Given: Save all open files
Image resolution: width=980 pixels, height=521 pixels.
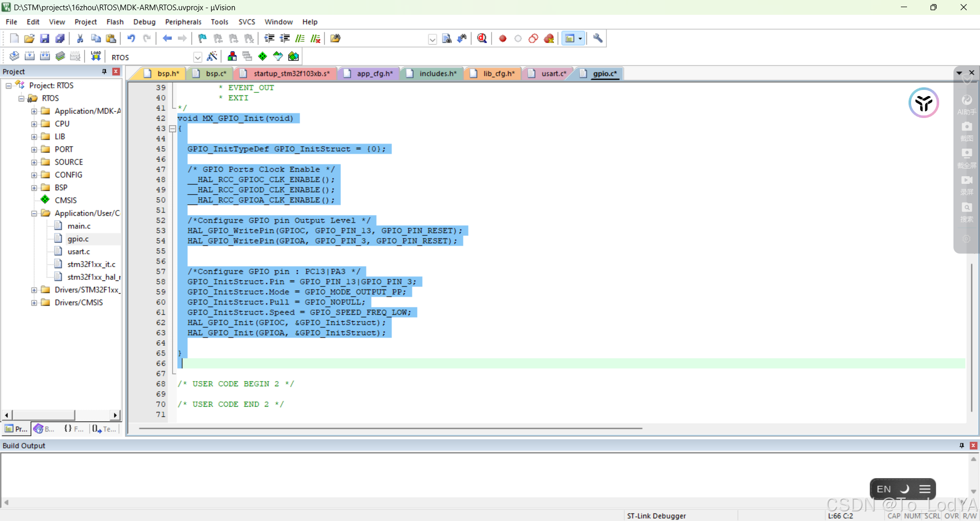Looking at the screenshot, I should click(x=60, y=38).
